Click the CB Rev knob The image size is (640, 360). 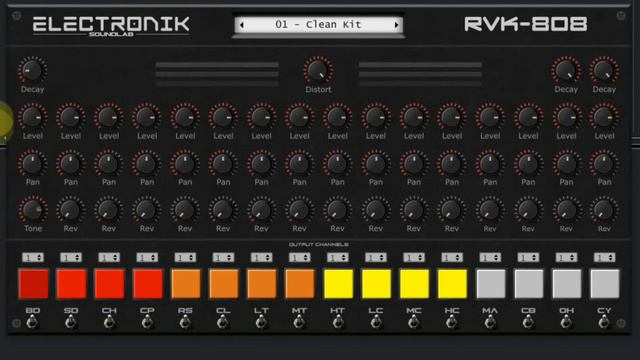pos(528,210)
